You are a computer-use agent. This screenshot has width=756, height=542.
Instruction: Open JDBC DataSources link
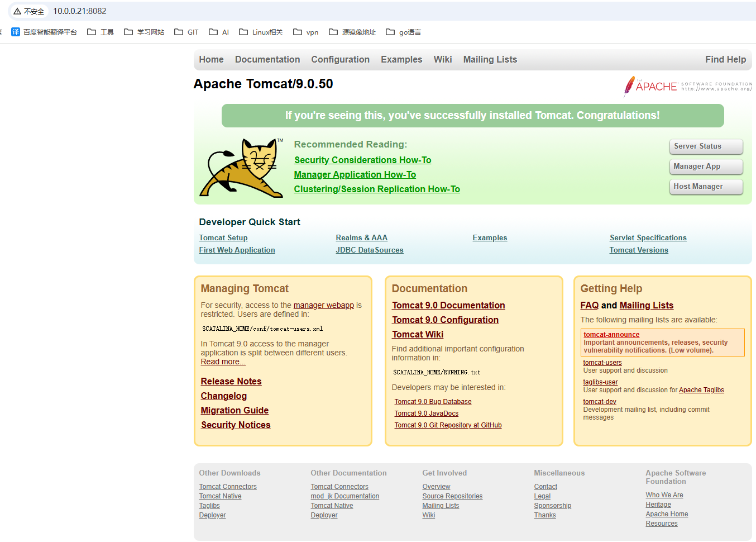tap(369, 250)
